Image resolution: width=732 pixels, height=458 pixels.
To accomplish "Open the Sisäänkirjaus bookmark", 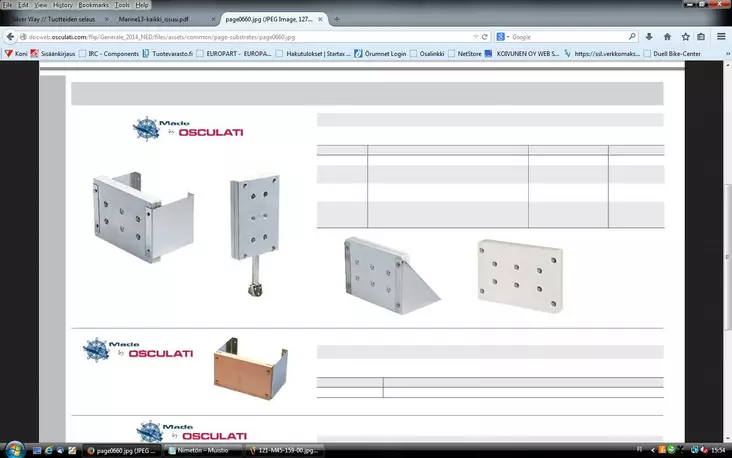I will [53, 54].
